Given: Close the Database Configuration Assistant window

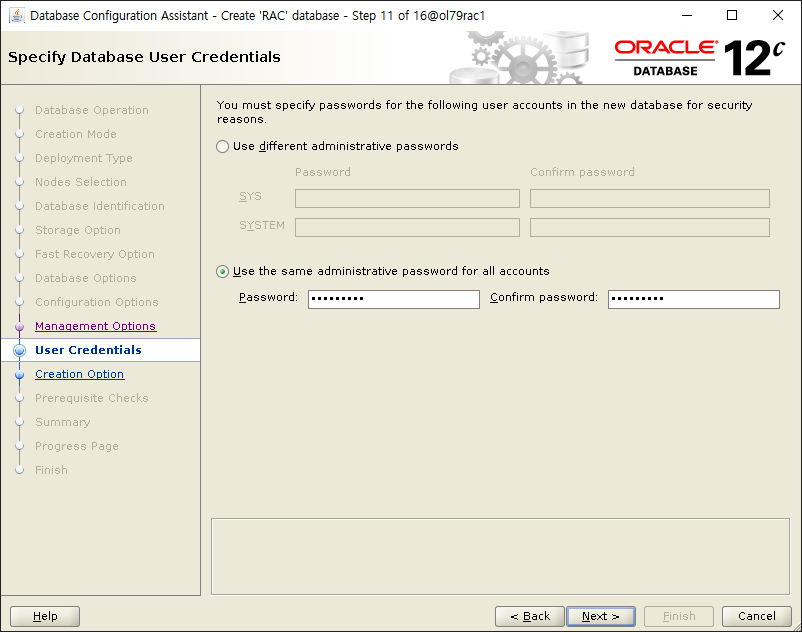Looking at the screenshot, I should 777,15.
